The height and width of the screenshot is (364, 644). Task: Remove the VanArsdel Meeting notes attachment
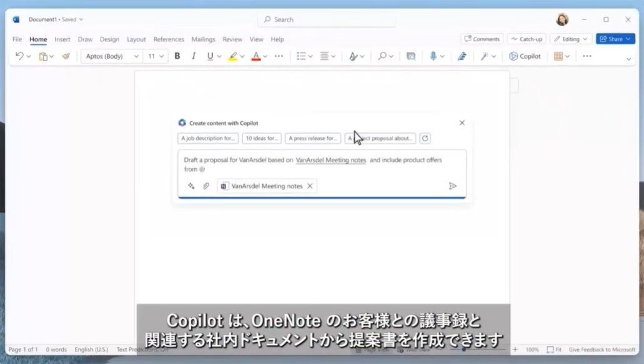[x=310, y=186]
